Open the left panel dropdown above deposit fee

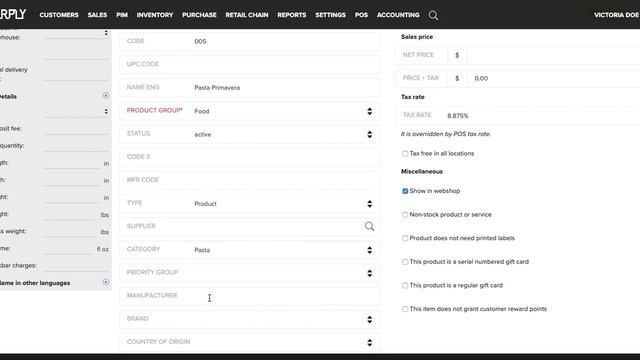pos(77,111)
